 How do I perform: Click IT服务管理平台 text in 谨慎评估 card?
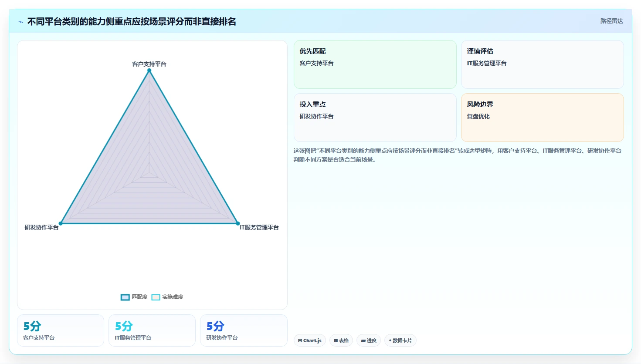click(x=487, y=63)
